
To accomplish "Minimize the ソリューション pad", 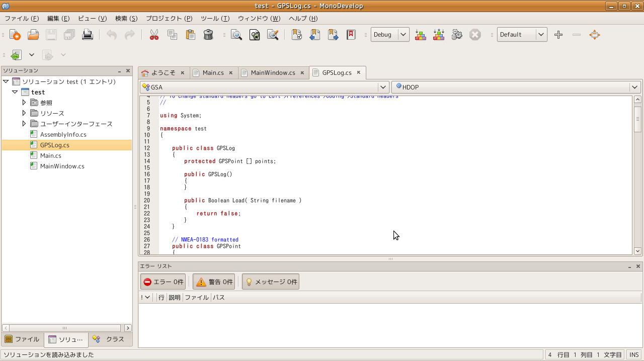I will pyautogui.click(x=120, y=71).
